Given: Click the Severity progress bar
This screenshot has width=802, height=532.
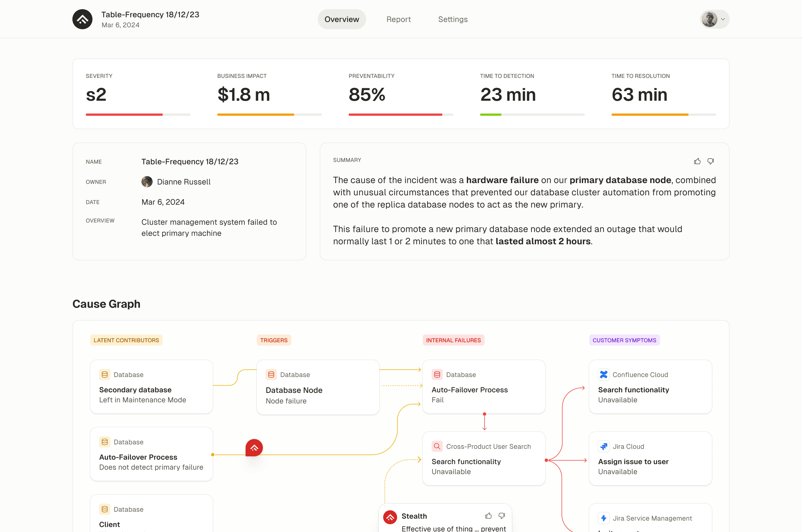Looking at the screenshot, I should [x=138, y=115].
